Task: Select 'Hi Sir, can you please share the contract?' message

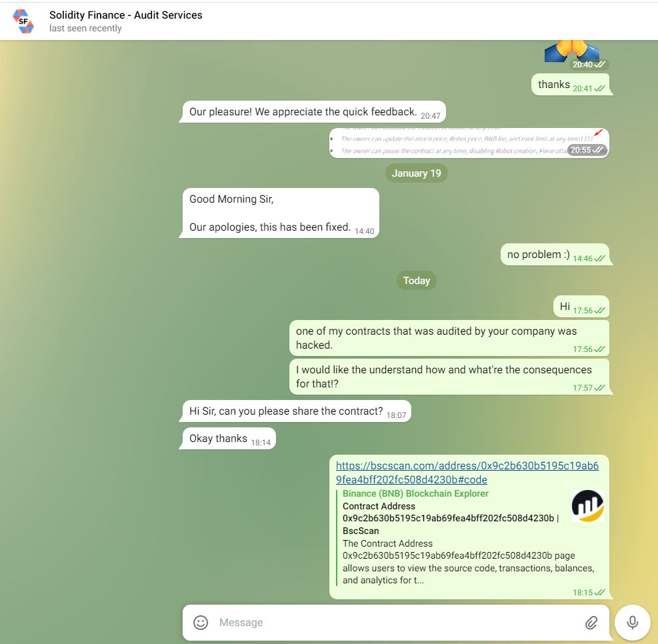Action: click(x=297, y=411)
